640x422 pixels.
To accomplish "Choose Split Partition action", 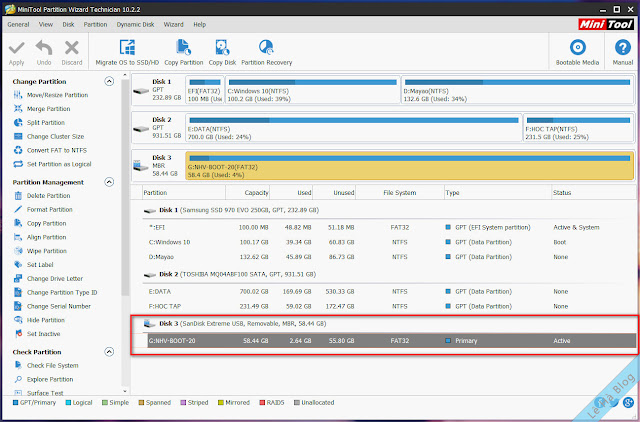I will [39, 123].
